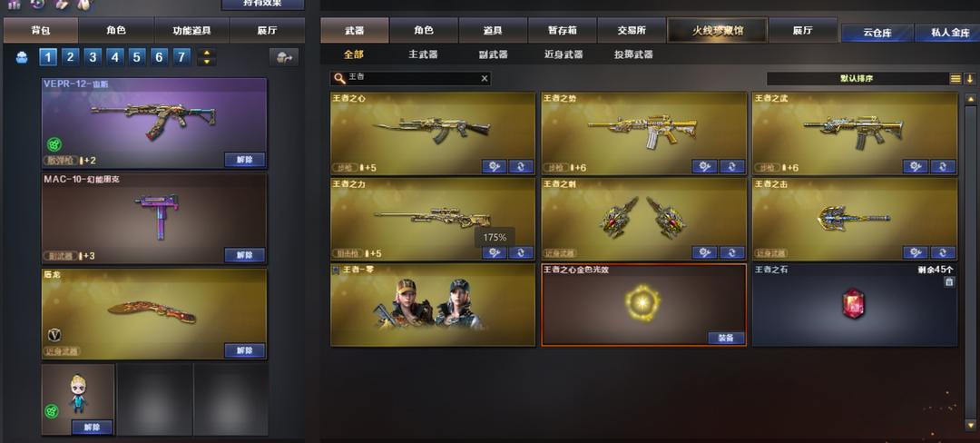Click the backpack share icon button
Image resolution: width=980 pixels, height=443 pixels.
[x=284, y=57]
